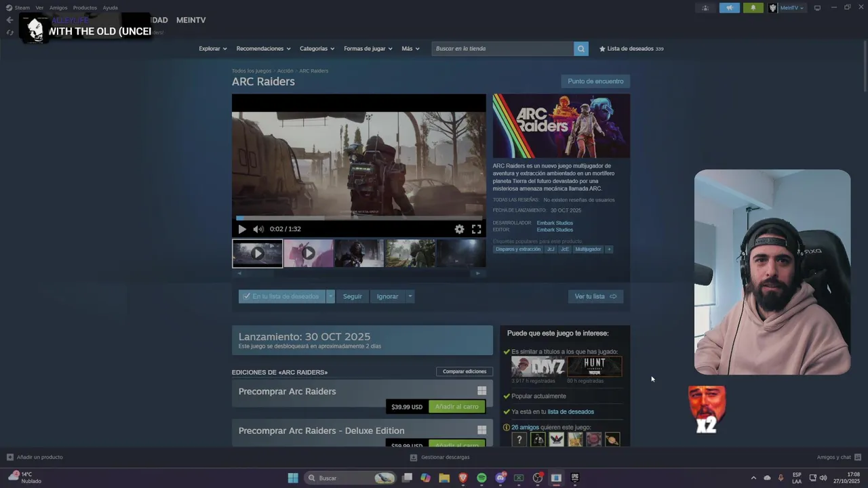Viewport: 868px width, 488px height.
Task: Open the Ayuda menu
Action: tap(110, 7)
